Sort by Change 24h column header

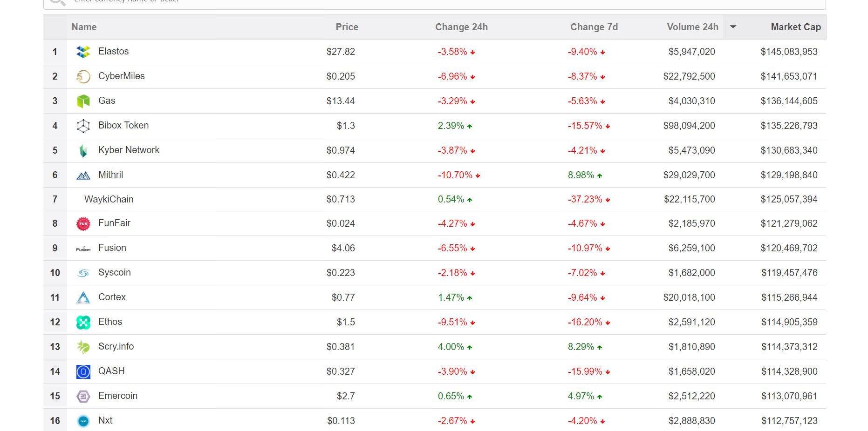(x=461, y=27)
